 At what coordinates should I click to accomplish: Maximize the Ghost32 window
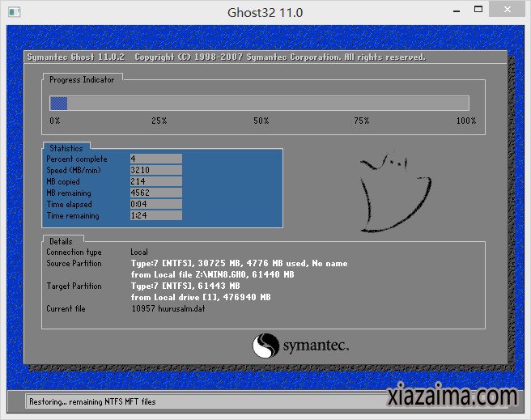tap(478, 10)
